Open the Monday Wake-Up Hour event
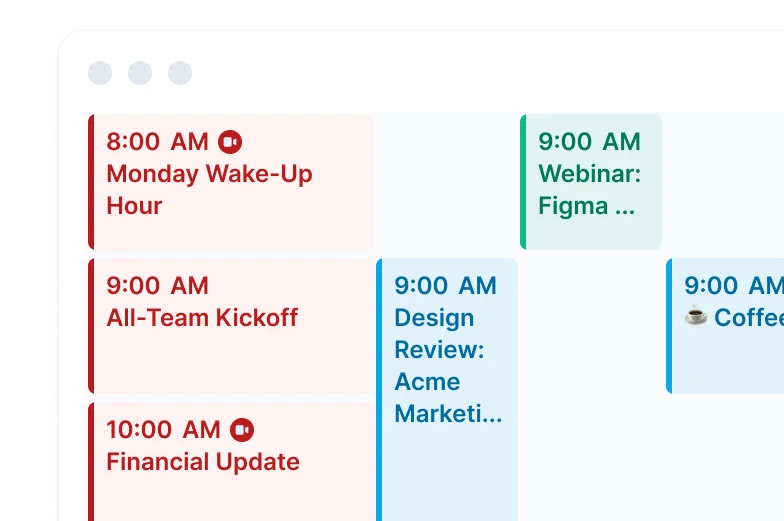The image size is (784, 521). 230,182
